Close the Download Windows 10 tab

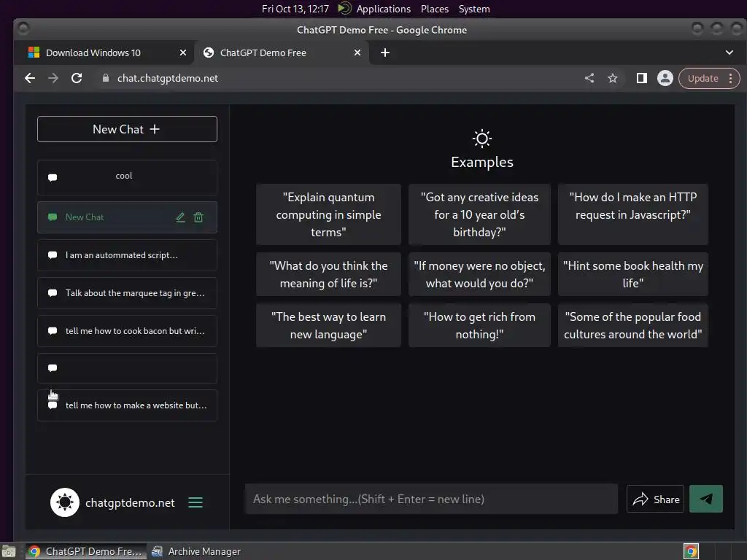pos(183,52)
